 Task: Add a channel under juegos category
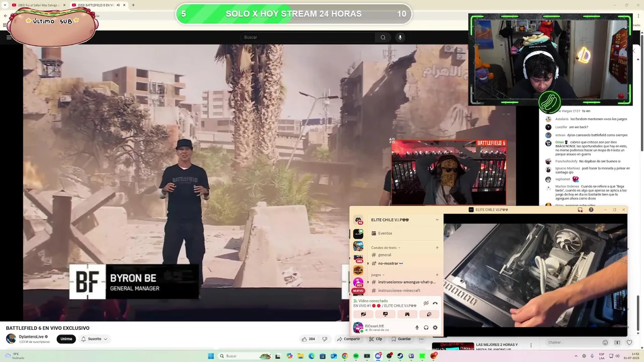tap(437, 275)
